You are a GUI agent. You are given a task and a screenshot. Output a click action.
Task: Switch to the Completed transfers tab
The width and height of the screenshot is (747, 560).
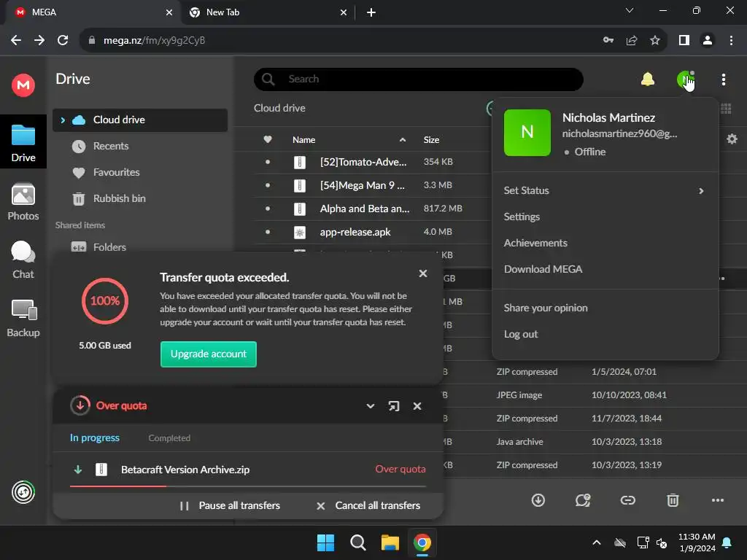coord(169,438)
